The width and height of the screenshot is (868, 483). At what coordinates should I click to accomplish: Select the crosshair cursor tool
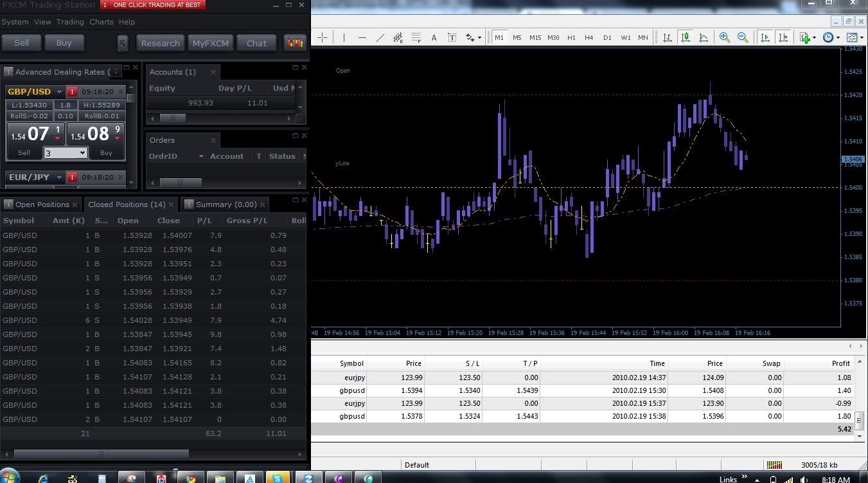(x=323, y=38)
